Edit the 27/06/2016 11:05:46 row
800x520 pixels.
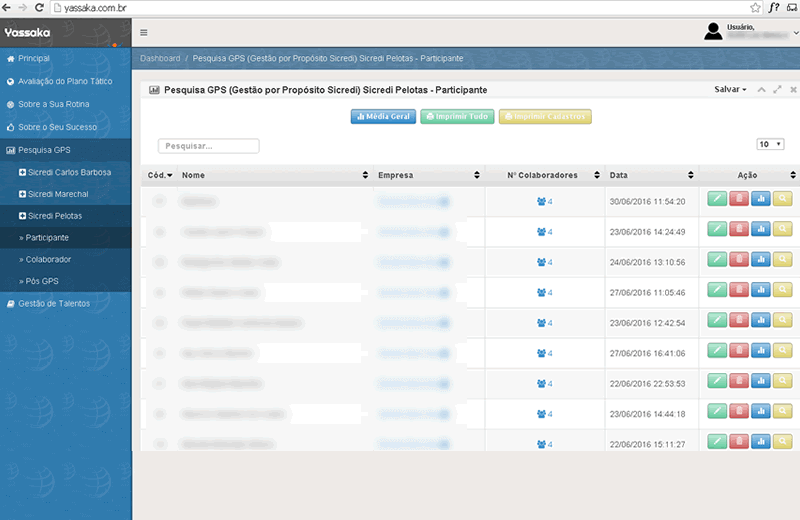coord(717,290)
